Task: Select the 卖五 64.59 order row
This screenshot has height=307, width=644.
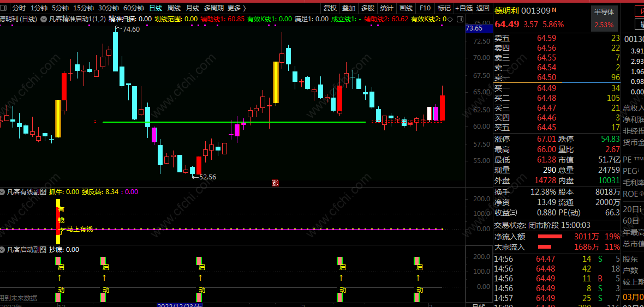Action: pyautogui.click(x=557, y=38)
